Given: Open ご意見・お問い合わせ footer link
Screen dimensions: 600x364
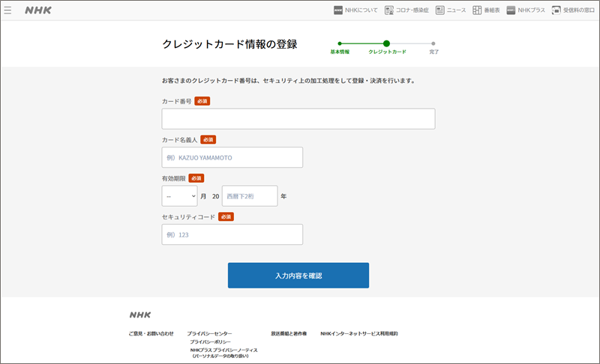Looking at the screenshot, I should (151, 333).
